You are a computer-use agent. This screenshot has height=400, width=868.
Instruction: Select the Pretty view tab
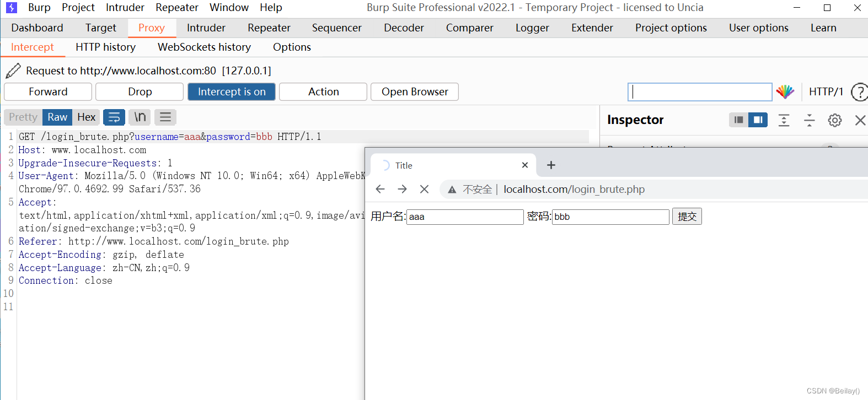coord(23,117)
